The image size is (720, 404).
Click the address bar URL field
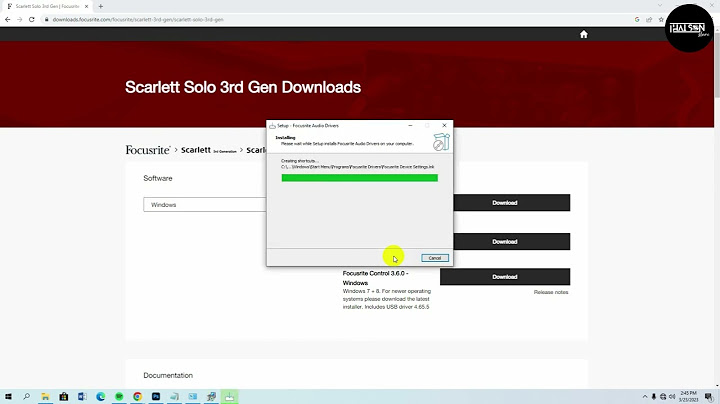(138, 20)
